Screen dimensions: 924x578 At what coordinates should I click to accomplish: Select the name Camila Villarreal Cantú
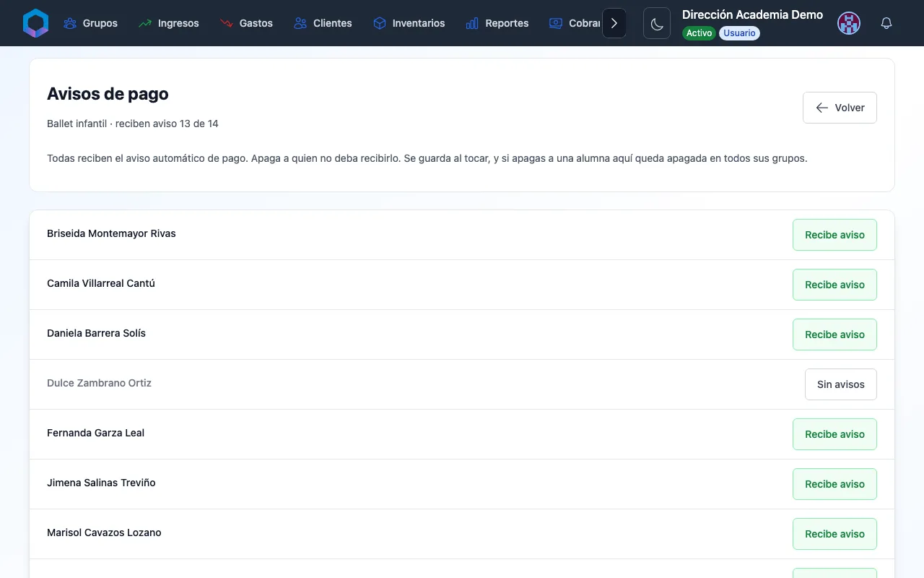(x=101, y=283)
